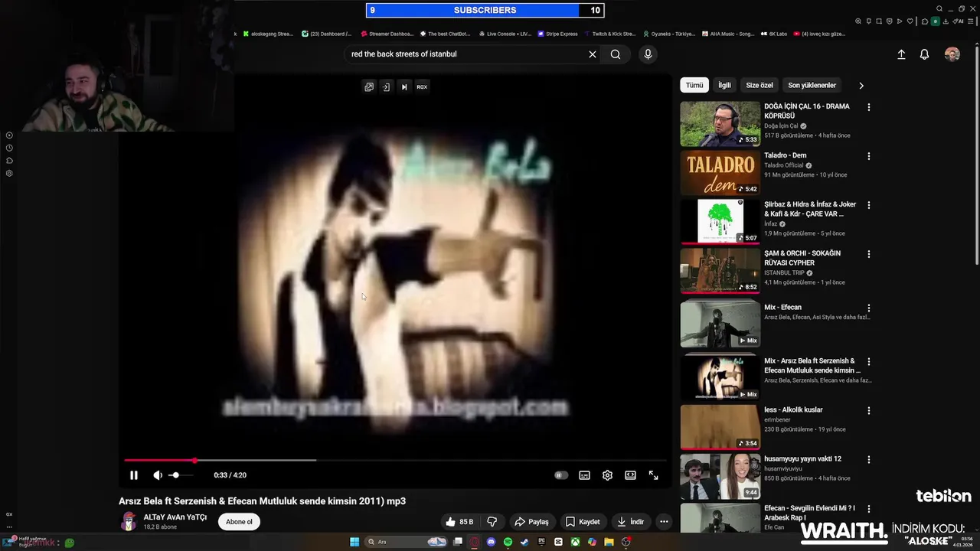This screenshot has width=980, height=551.
Task: Download the video with İndir
Action: point(631,522)
